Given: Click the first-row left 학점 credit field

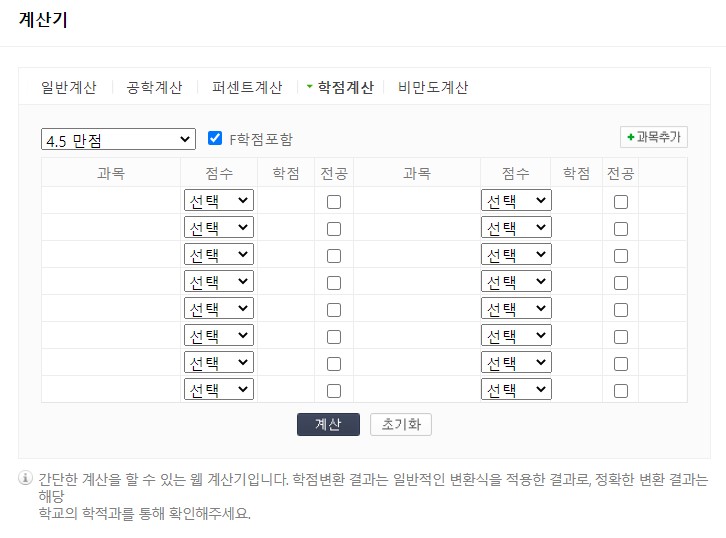Looking at the screenshot, I should pos(286,200).
